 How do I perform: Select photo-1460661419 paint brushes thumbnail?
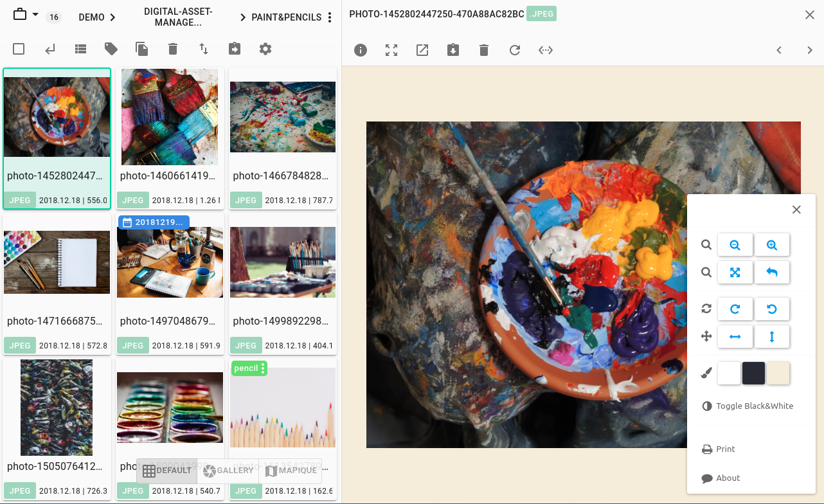pyautogui.click(x=170, y=117)
